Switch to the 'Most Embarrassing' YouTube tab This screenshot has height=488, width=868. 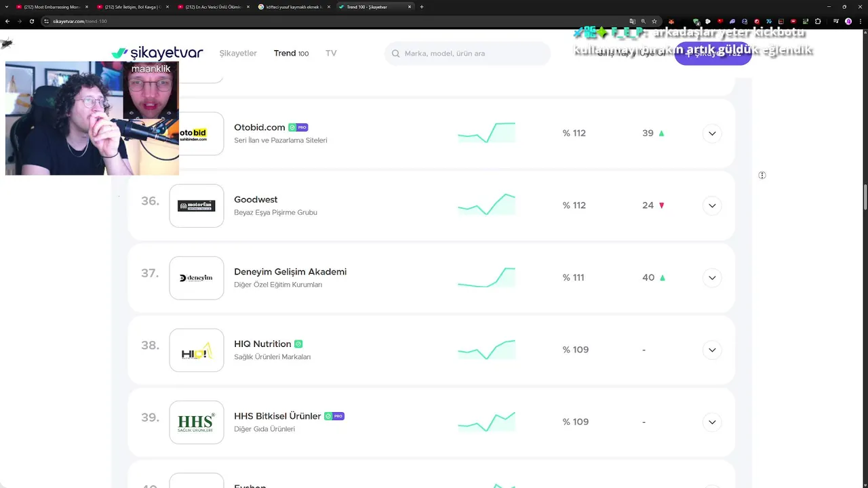pyautogui.click(x=52, y=7)
